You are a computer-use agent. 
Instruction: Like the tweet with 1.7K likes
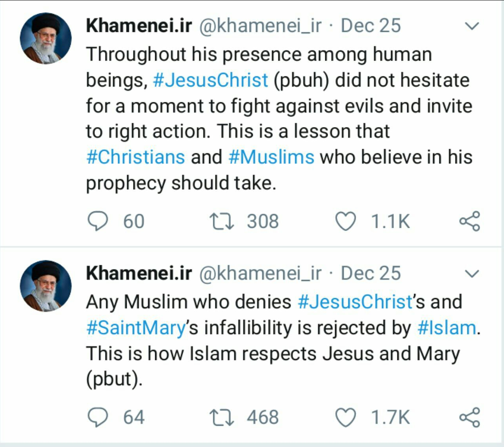[345, 417]
